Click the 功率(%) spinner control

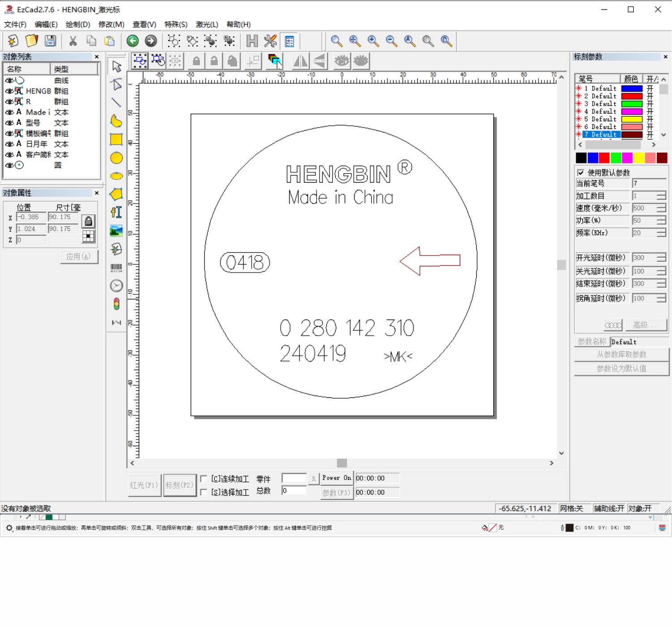tap(661, 221)
